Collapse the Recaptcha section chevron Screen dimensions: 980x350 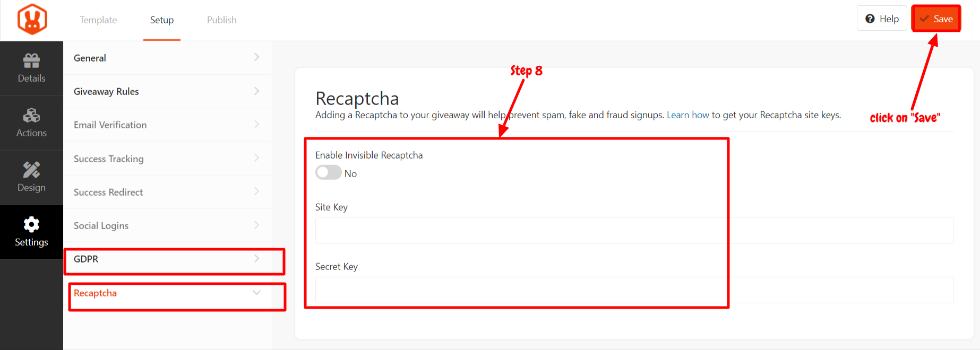click(x=256, y=293)
